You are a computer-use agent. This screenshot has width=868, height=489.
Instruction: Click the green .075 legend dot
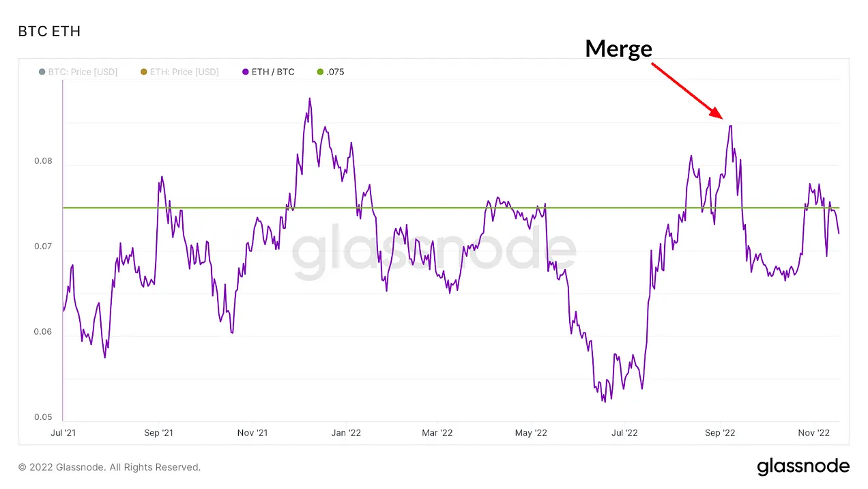[320, 72]
